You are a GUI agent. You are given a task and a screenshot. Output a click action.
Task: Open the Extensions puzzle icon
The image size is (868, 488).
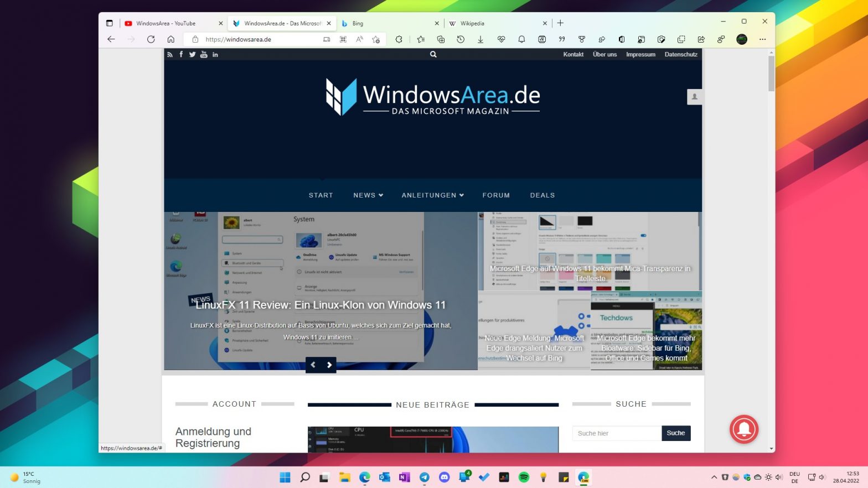tap(399, 39)
